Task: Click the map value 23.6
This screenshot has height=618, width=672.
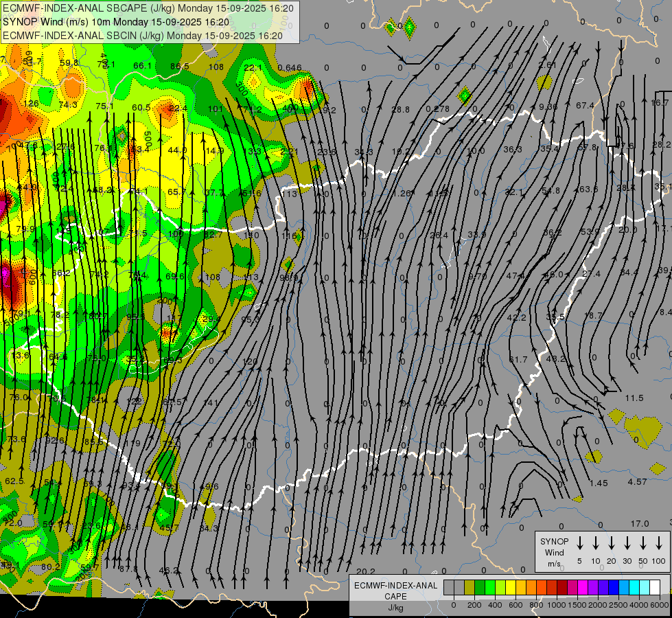Action: [x=327, y=152]
